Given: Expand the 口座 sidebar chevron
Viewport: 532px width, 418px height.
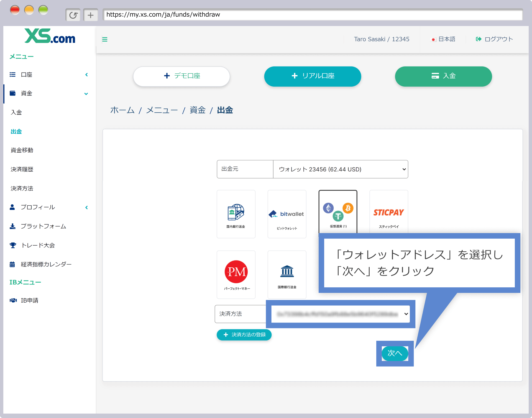Looking at the screenshot, I should tap(86, 75).
